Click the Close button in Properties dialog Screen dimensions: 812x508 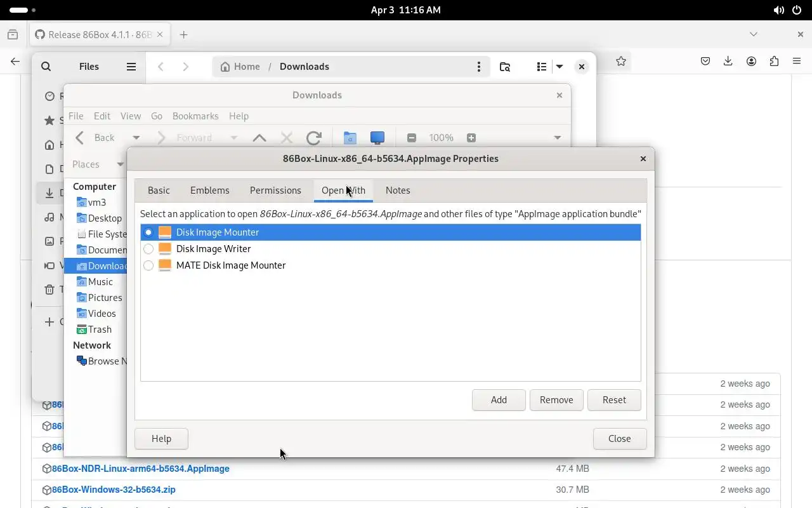coord(619,439)
